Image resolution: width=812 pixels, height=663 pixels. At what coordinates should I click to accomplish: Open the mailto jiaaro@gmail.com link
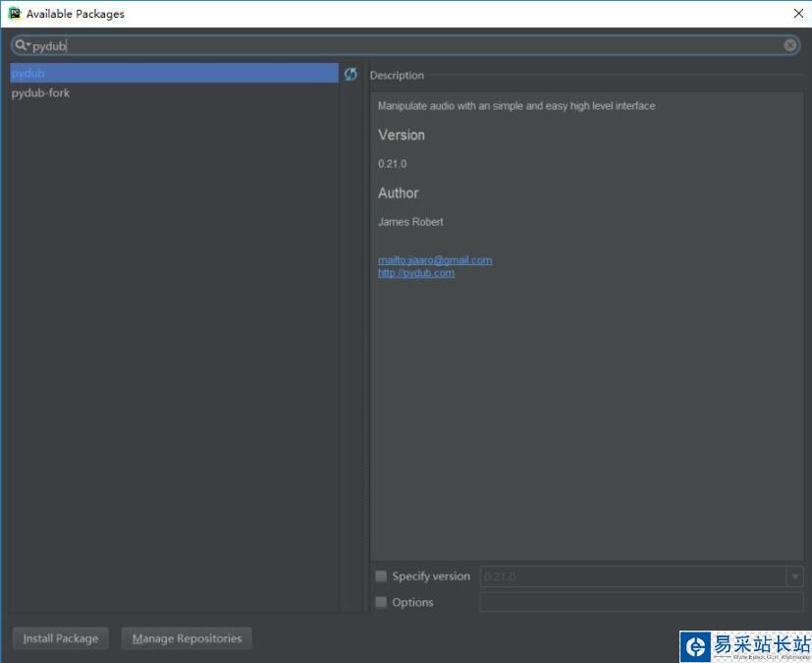[435, 260]
